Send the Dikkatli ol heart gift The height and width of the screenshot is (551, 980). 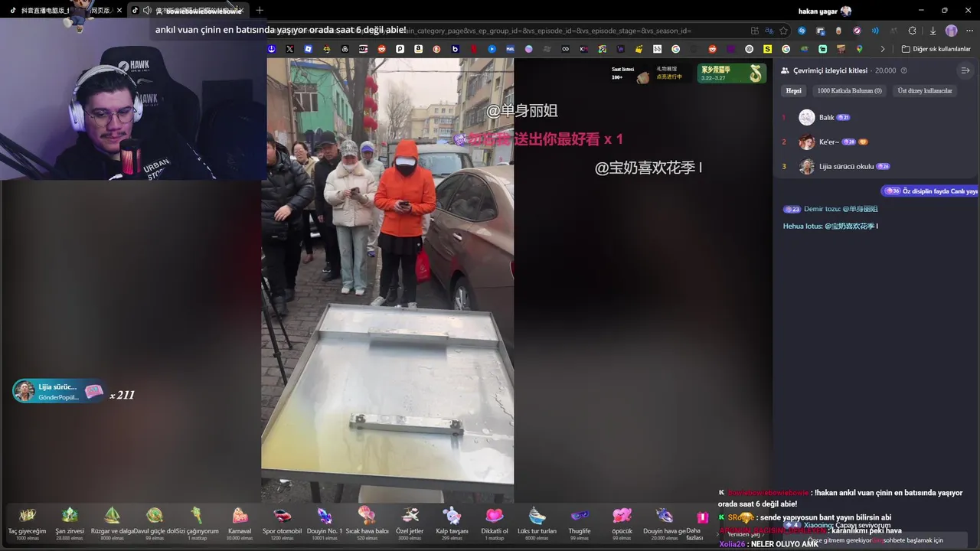[x=495, y=523]
